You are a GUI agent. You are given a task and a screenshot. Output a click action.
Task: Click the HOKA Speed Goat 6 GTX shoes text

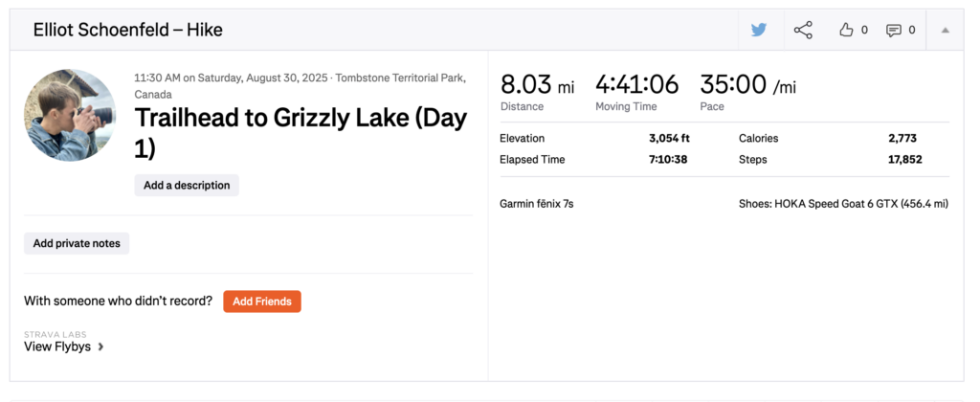[x=843, y=203]
